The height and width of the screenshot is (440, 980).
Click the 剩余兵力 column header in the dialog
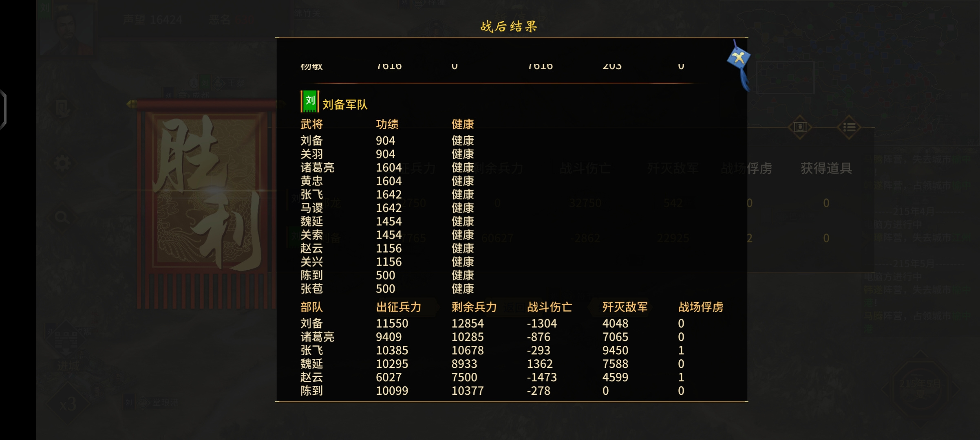pyautogui.click(x=474, y=307)
